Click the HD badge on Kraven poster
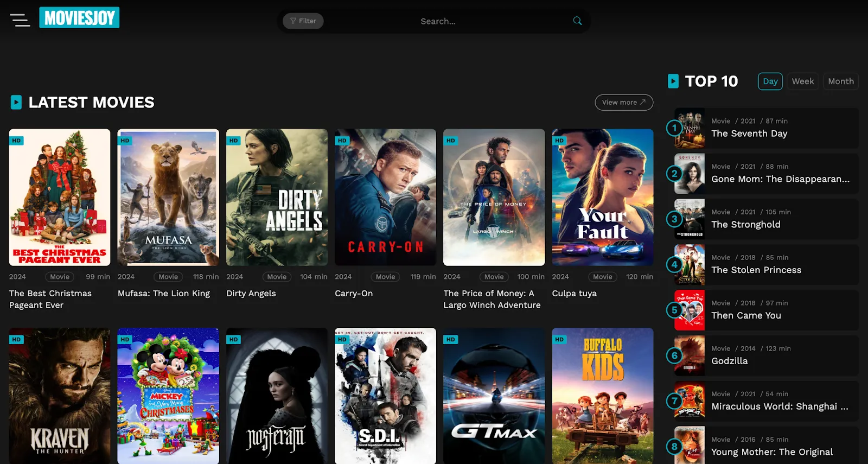 coord(17,340)
